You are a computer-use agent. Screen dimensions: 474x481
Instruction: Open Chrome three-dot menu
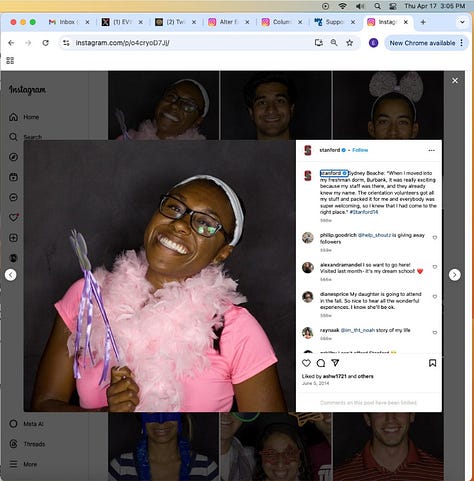tap(462, 43)
